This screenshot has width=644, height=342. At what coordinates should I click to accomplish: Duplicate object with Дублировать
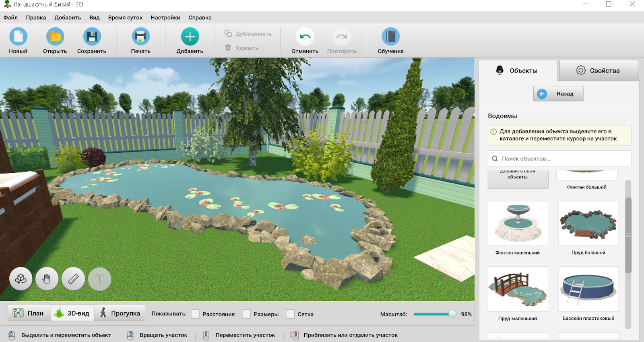(248, 34)
